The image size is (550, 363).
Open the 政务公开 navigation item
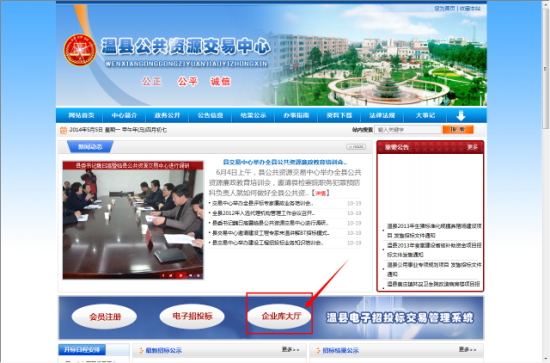tap(167, 115)
